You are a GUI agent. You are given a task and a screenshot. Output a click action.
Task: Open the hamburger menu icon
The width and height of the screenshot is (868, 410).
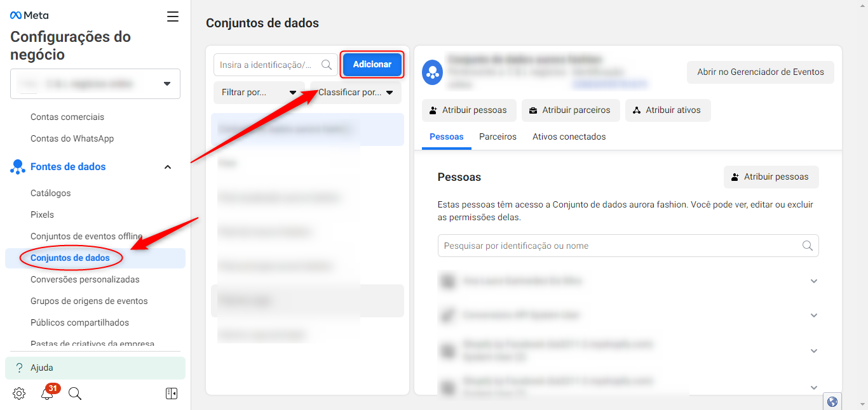point(173,17)
